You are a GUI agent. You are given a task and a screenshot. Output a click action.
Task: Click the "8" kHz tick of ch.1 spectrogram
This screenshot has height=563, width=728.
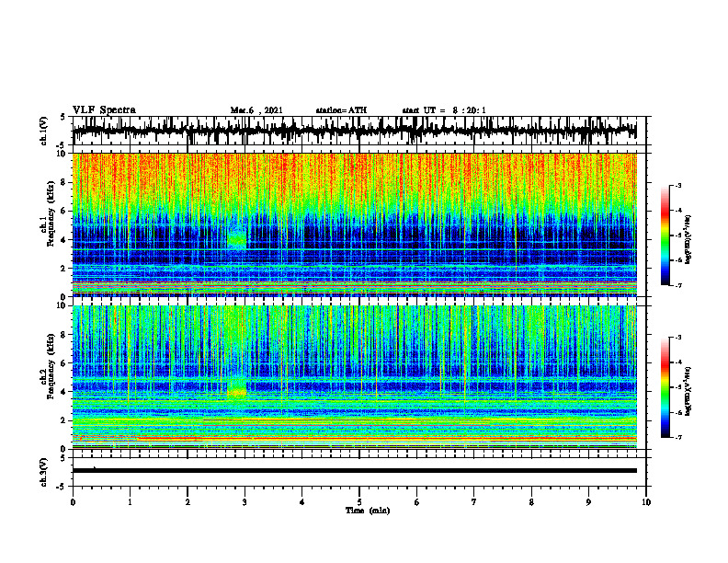63,182
